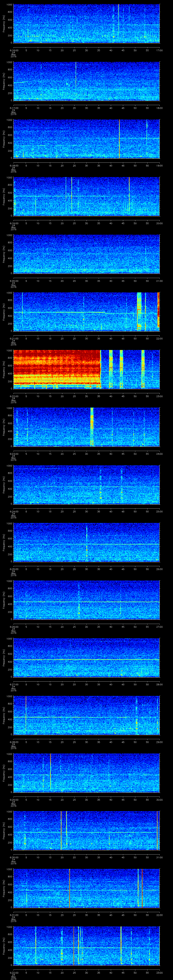This screenshot has height=980, width=173.
Task: Click the '19:00' end time label
Action: coord(159,166)
